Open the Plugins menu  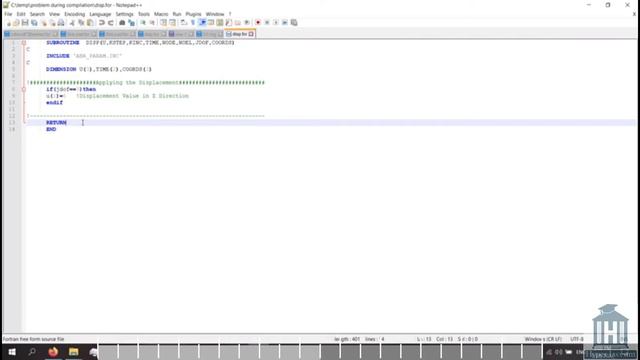tap(193, 14)
